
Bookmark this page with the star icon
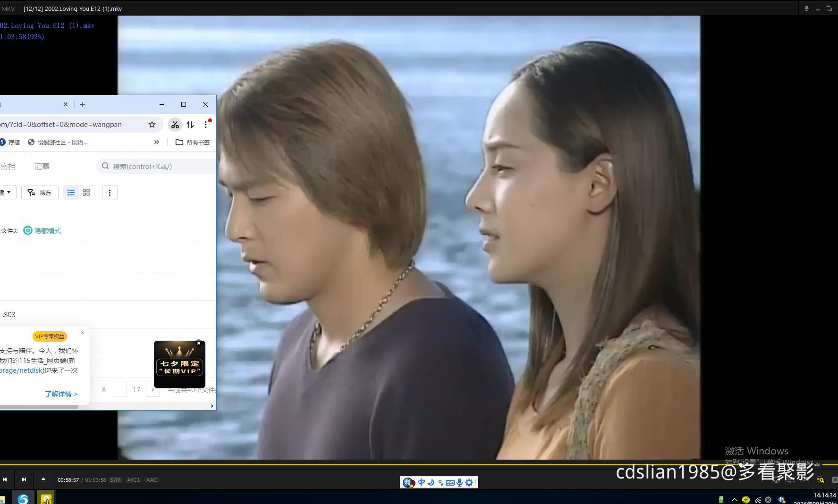152,125
